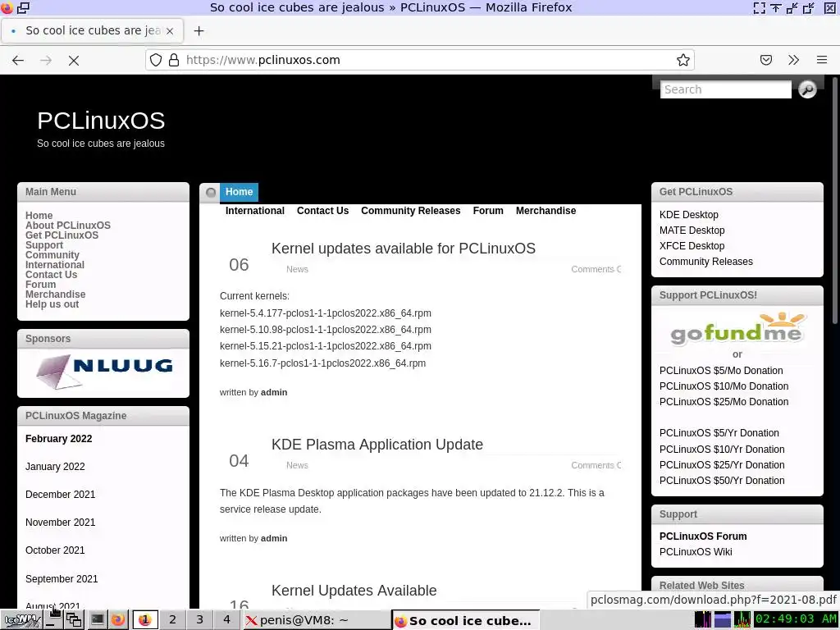Click the show desktop taskbar icon
Image resolution: width=840 pixels, height=630 pixels.
coord(52,620)
